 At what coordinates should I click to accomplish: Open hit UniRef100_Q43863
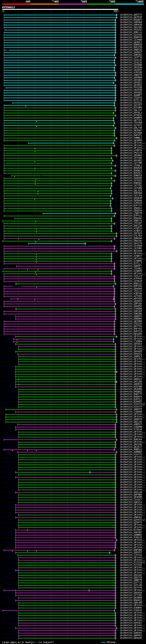[x=131, y=85]
